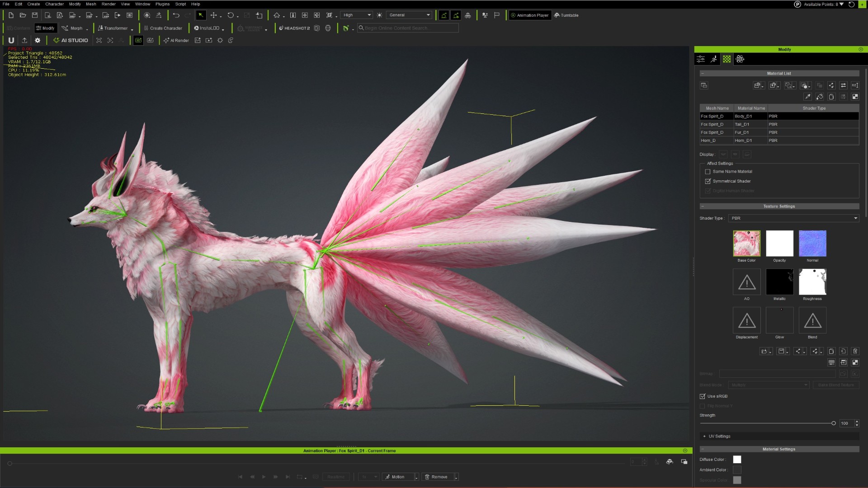The image size is (868, 488).
Task: Click the Undo arrow icon
Action: click(x=176, y=15)
